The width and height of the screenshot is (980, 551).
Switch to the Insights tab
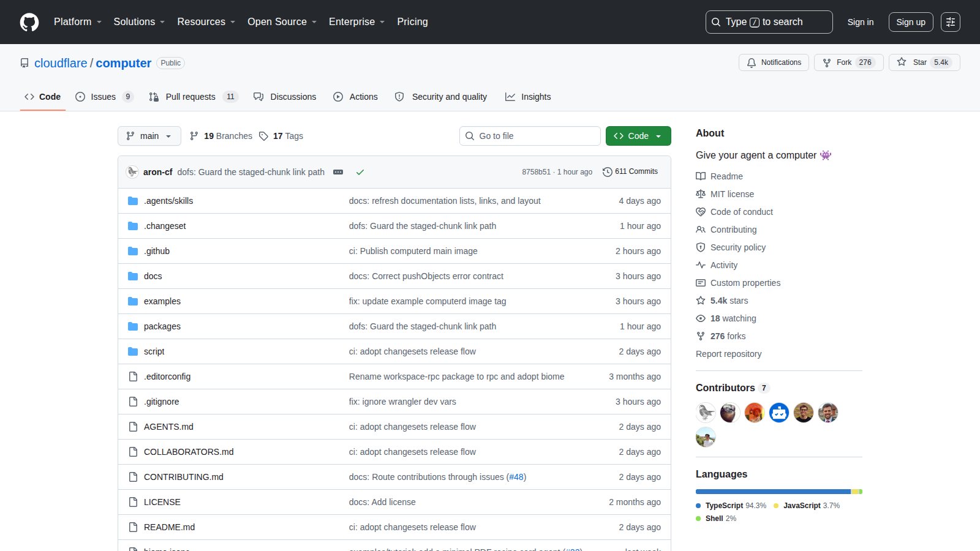[528, 97]
